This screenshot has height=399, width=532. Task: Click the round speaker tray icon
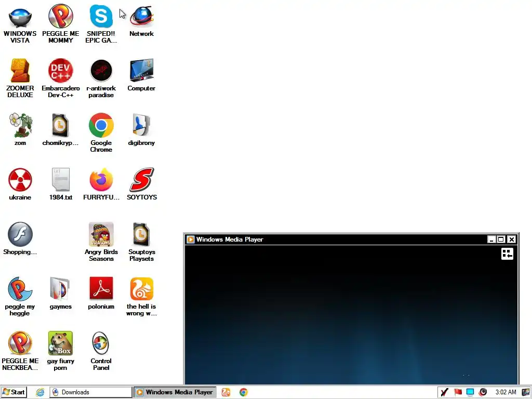483,392
